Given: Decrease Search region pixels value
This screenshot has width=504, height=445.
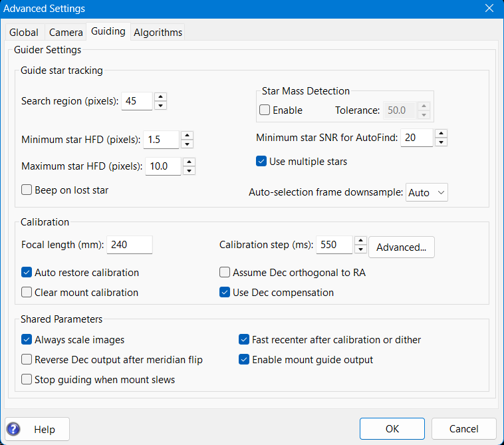Looking at the screenshot, I should point(160,106).
